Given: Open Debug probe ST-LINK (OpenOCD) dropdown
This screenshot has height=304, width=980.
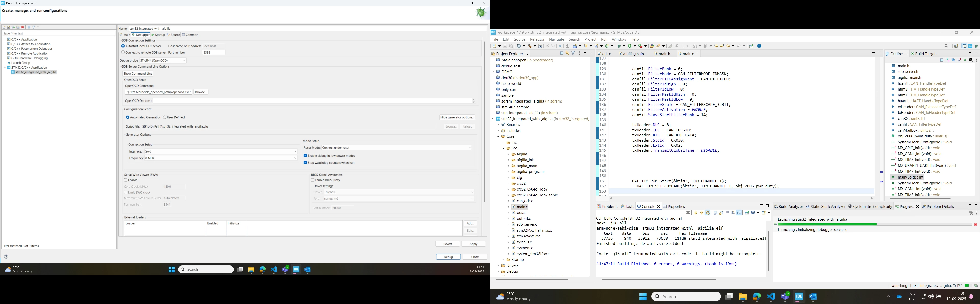Looking at the screenshot, I should click(x=163, y=60).
